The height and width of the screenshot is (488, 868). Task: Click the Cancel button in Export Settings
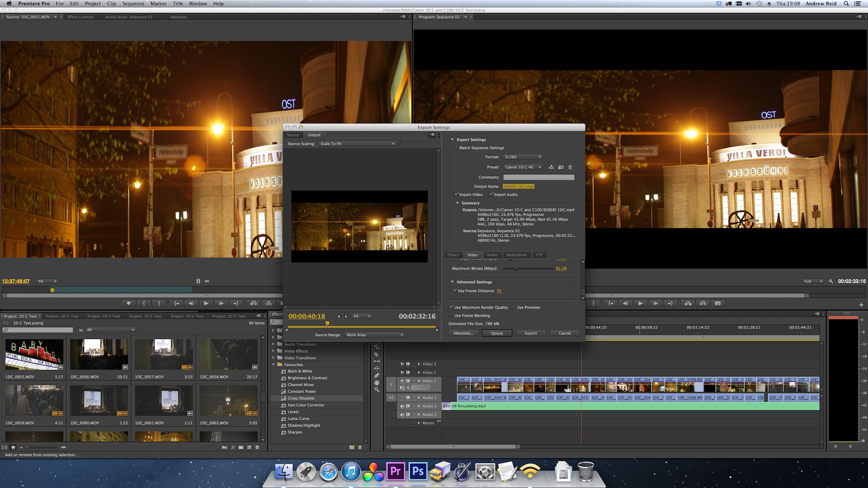565,333
